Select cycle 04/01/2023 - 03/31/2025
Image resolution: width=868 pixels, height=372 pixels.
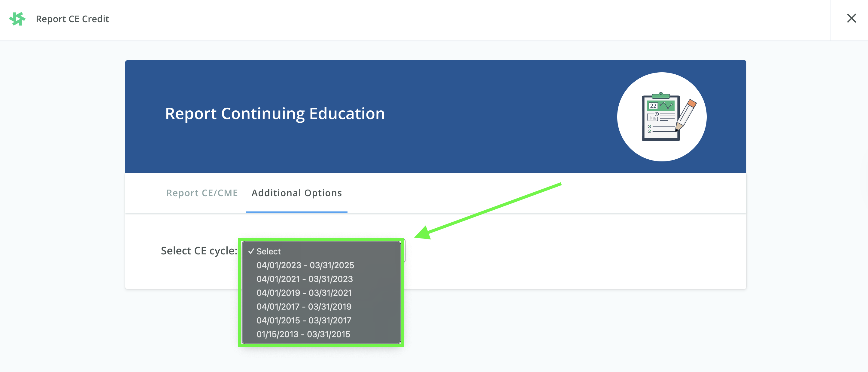tap(305, 265)
